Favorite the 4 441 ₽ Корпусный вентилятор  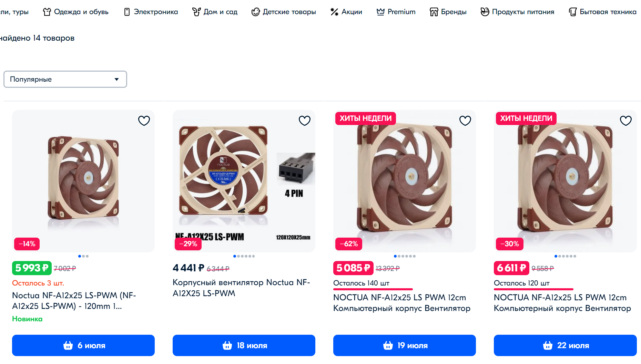(305, 121)
